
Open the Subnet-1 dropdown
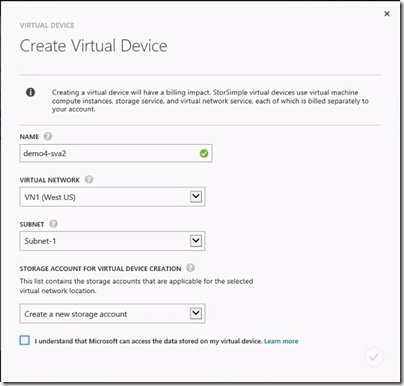(x=112, y=241)
